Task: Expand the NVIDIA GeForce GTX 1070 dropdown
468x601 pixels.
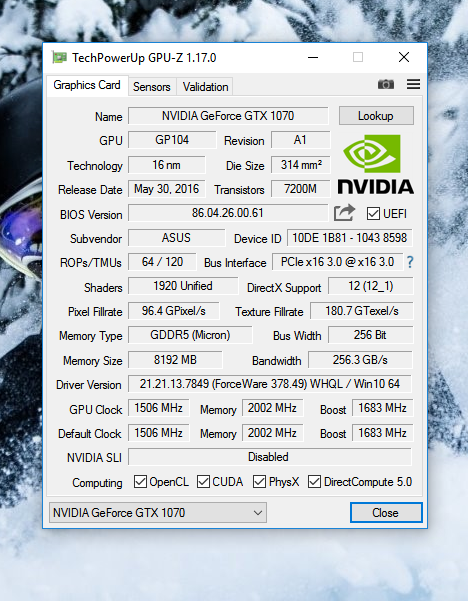Action: coord(158,512)
